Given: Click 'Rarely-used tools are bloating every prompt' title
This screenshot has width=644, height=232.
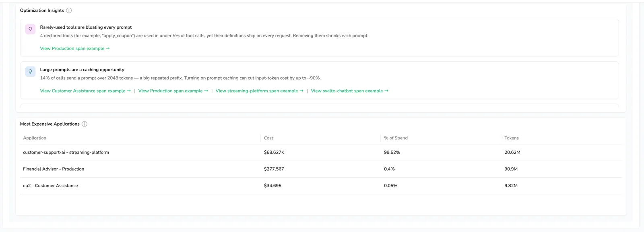Looking at the screenshot, I should [x=86, y=27].
